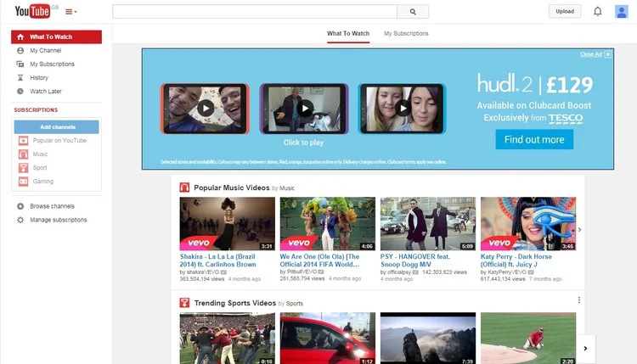
Task: Click the Upload button
Action: (x=565, y=11)
